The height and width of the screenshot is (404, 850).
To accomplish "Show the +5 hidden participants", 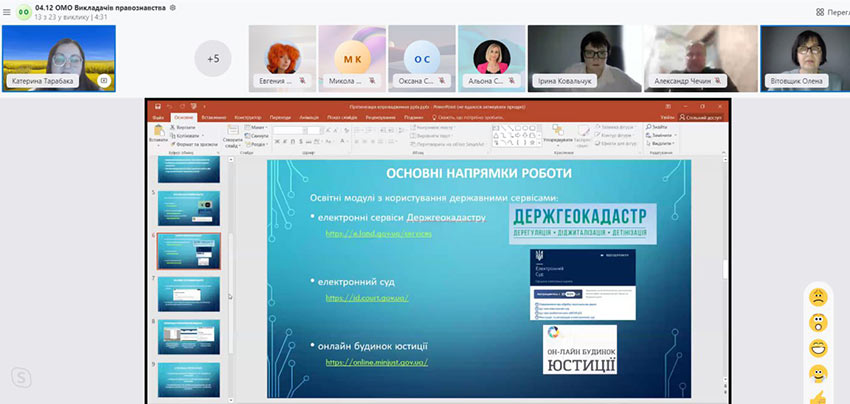I will [212, 58].
